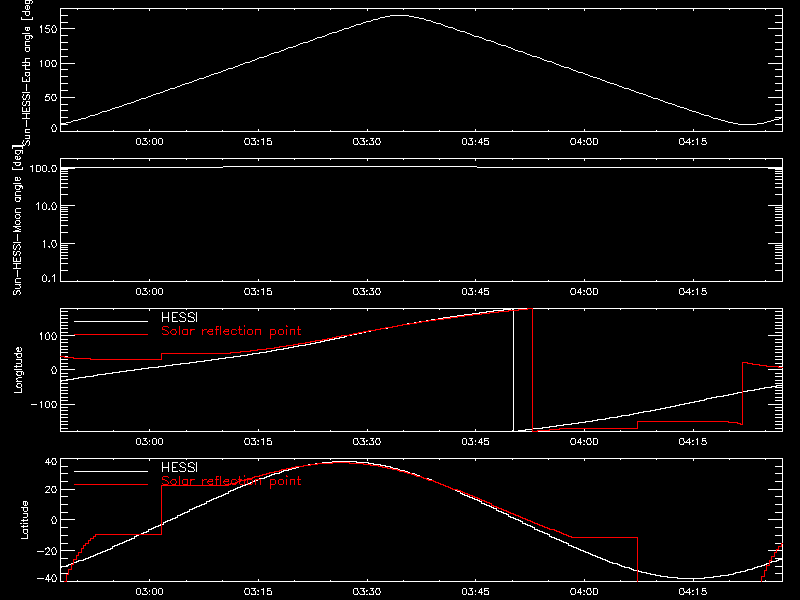Click the 150 tick label in Earth angle panel
The height and width of the screenshot is (600, 800).
(47, 29)
